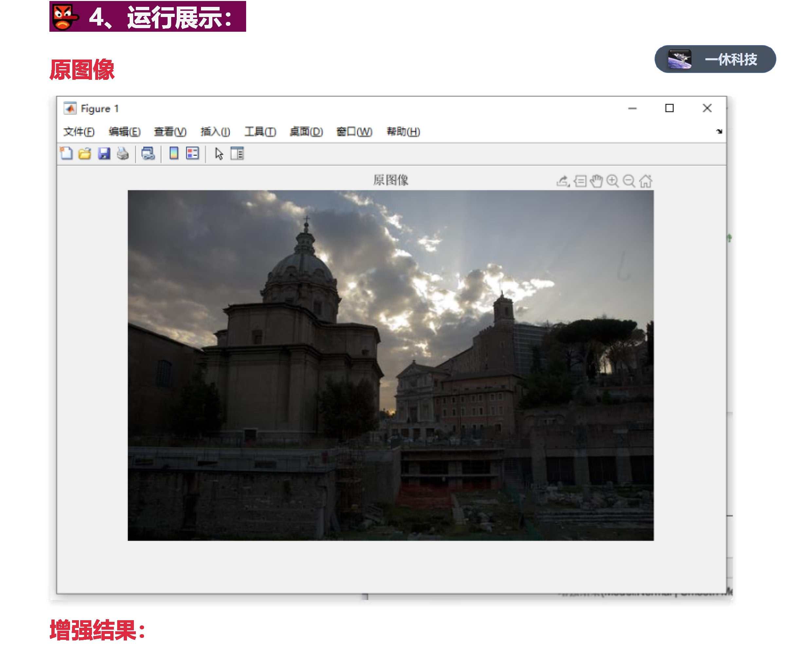812x647 pixels.
Task: Open the 桌面(D) menu
Action: tap(306, 132)
